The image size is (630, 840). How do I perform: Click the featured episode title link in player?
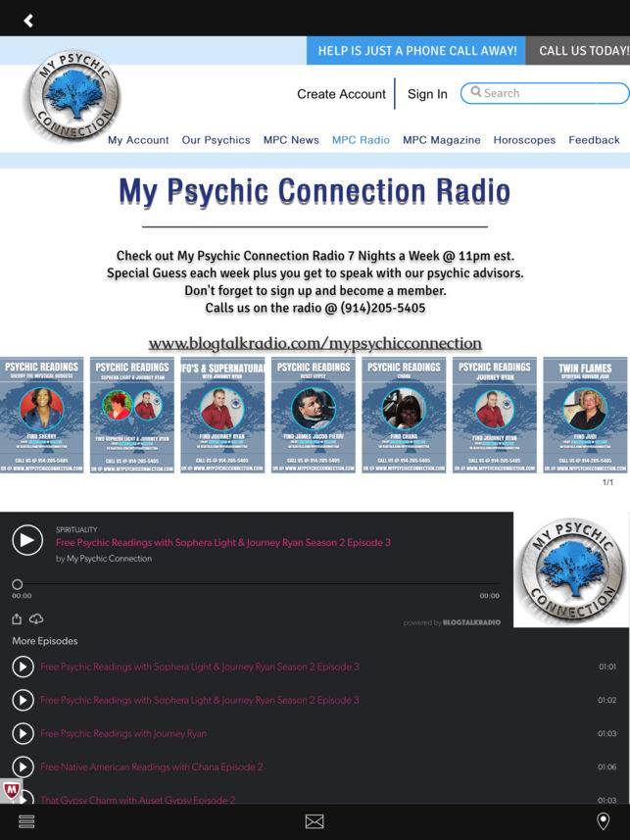click(x=222, y=542)
